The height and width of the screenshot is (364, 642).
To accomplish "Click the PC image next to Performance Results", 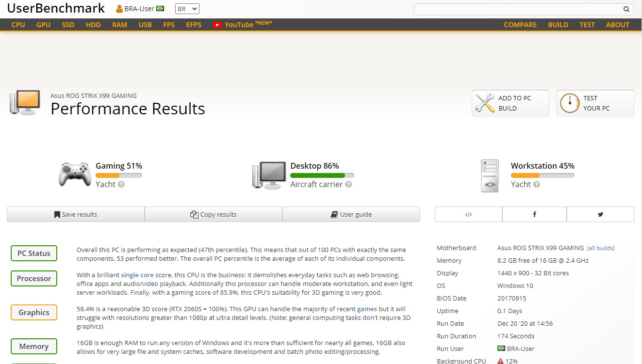I will click(x=25, y=103).
